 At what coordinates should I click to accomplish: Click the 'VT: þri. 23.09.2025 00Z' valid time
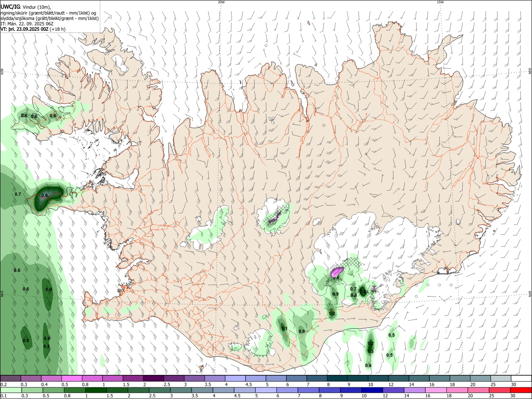coord(24,29)
